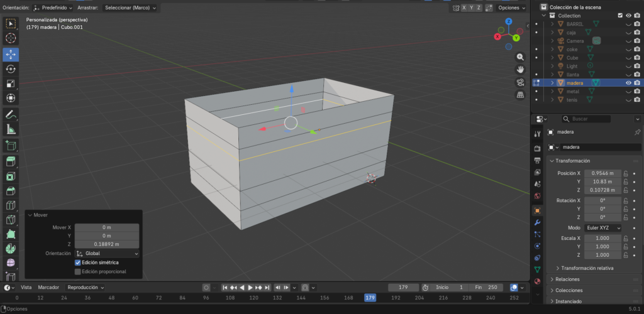Select the Measure tool
The height and width of the screenshot is (314, 644).
click(11, 129)
